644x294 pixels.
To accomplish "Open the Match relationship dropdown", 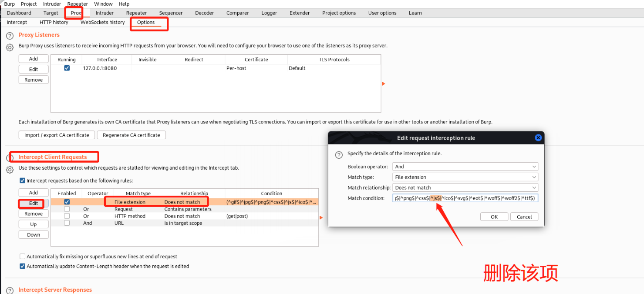I will tap(465, 187).
